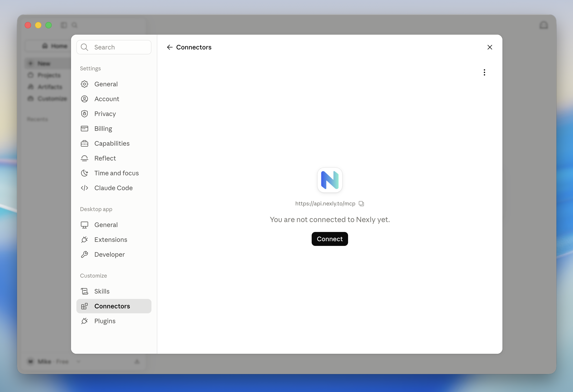The width and height of the screenshot is (573, 392).
Task: Click the Connectors blocks icon in sidebar
Action: (x=84, y=306)
